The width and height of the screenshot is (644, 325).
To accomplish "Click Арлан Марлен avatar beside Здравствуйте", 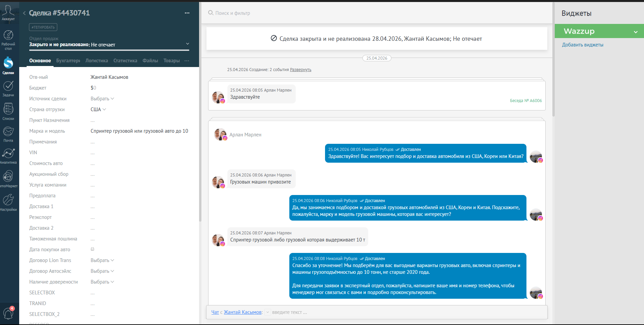I will click(218, 97).
